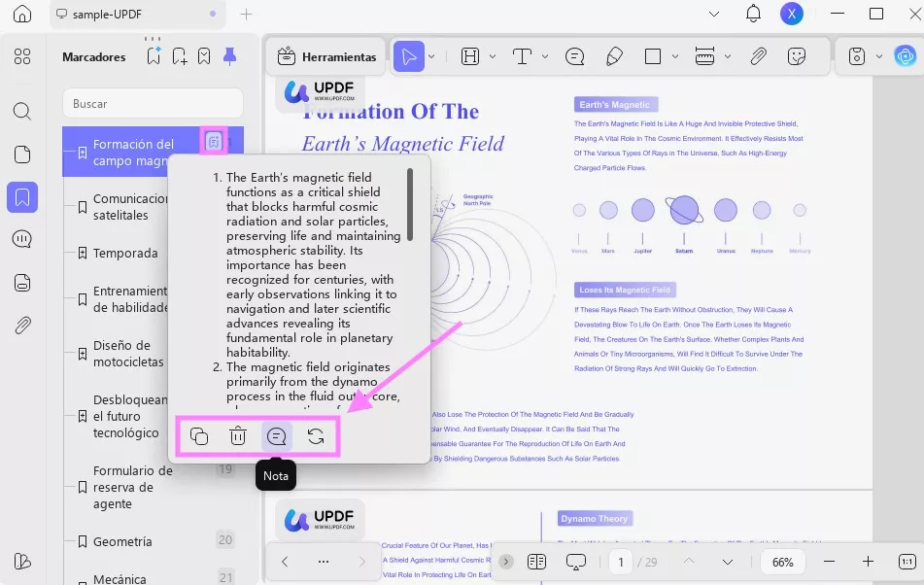Open the page panel in sidebar
Image resolution: width=924 pixels, height=585 pixels.
pyautogui.click(x=22, y=155)
